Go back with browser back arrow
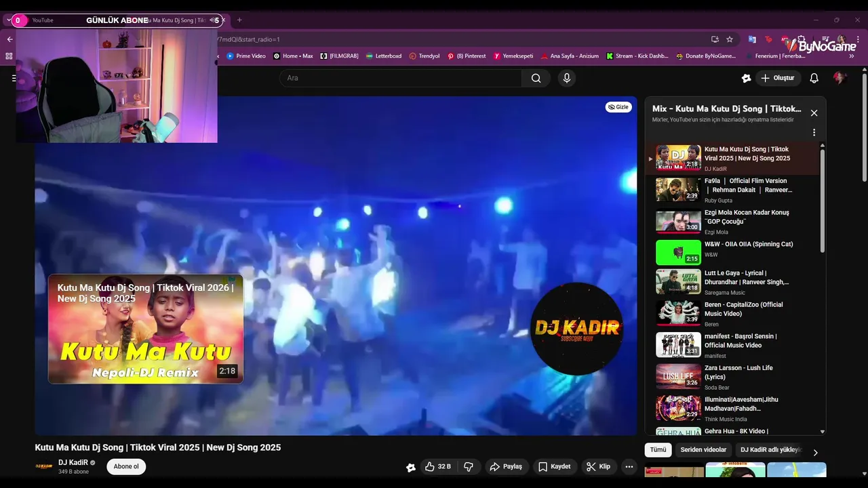Screen dimensions: 868x488 [9, 39]
